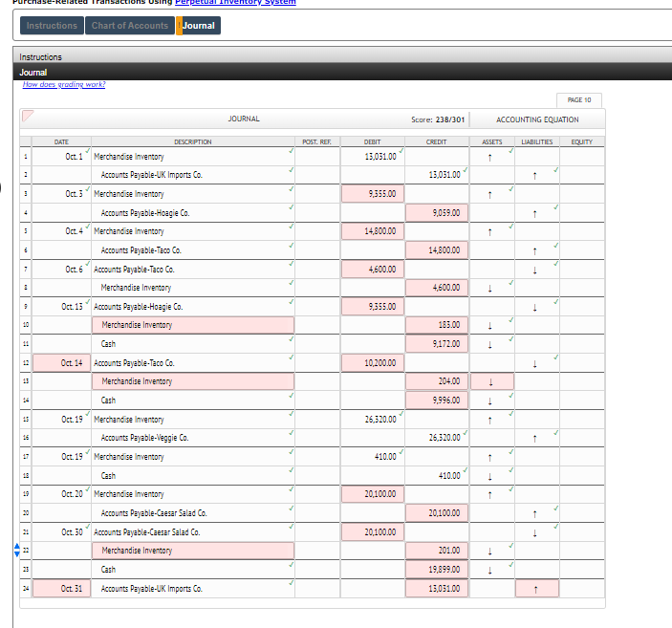Click the 4,600.00 debit field
The height and width of the screenshot is (628, 672).
click(x=373, y=270)
